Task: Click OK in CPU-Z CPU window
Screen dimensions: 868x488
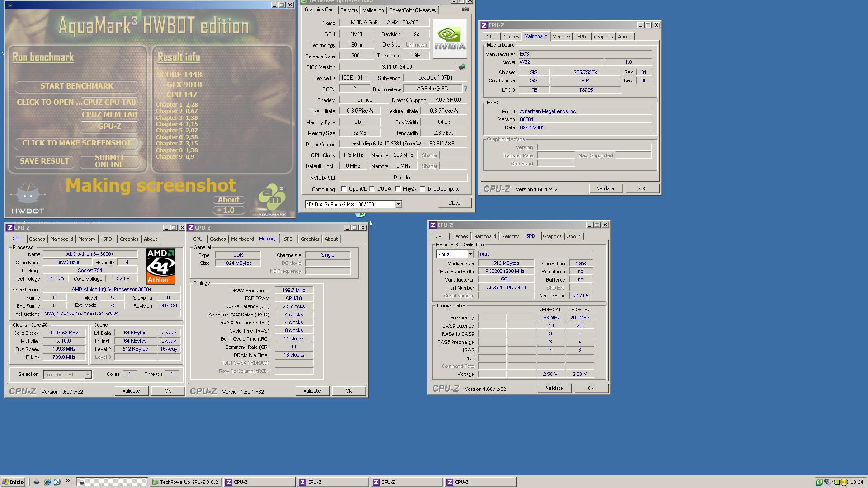Action: (x=167, y=391)
